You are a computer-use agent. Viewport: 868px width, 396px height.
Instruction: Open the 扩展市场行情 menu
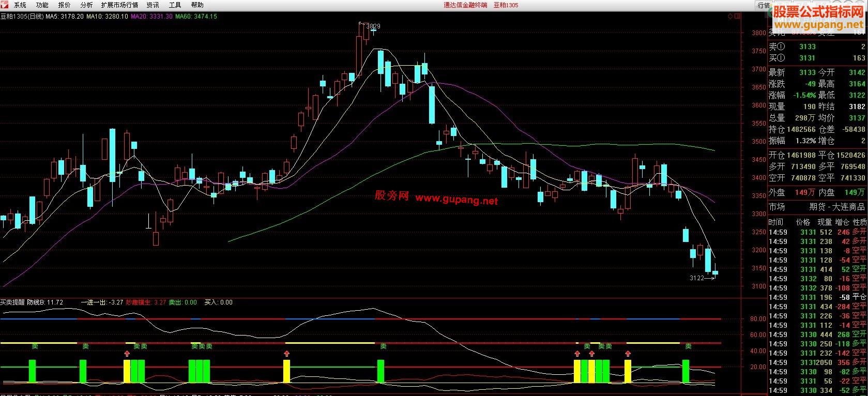click(119, 5)
